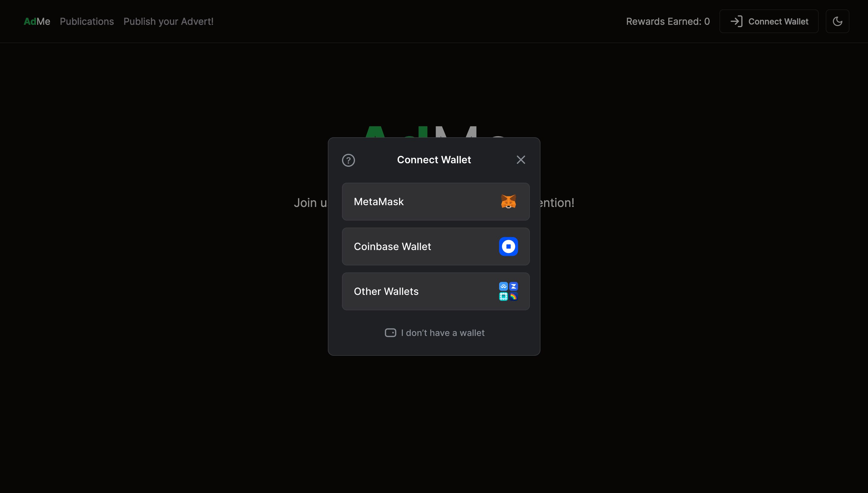Open the help question mark icon

[x=348, y=160]
